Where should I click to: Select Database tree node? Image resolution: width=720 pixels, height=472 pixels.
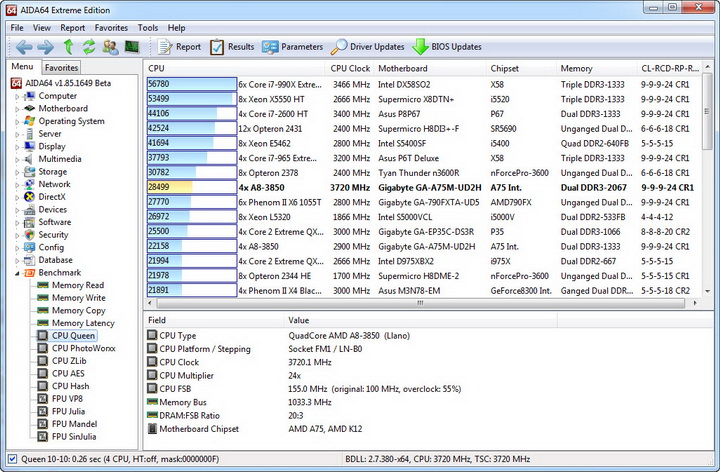(x=55, y=260)
